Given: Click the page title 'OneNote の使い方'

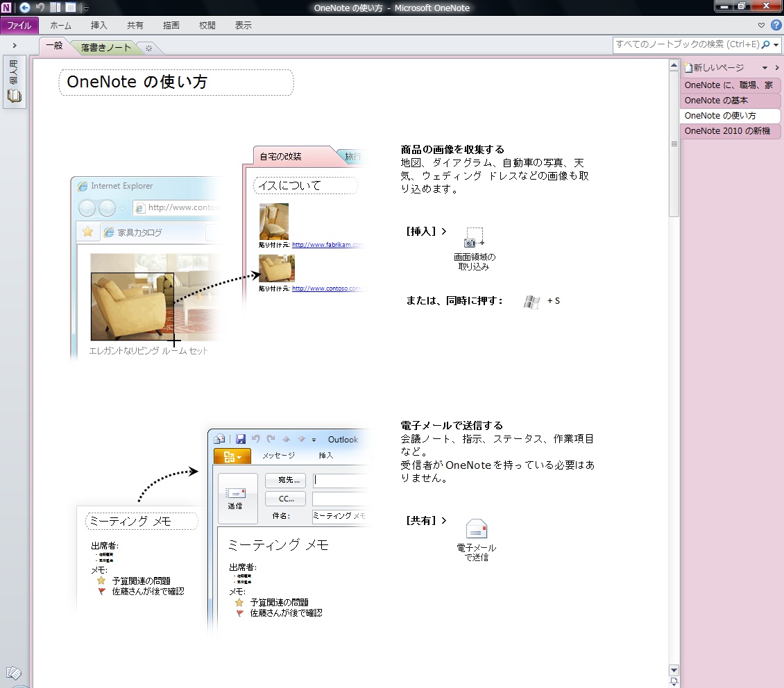Looking at the screenshot, I should click(137, 82).
